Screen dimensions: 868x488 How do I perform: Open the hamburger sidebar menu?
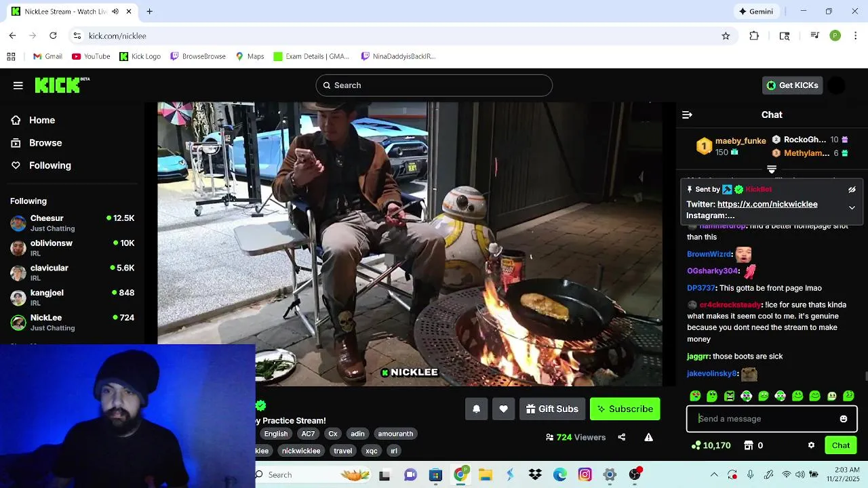18,85
